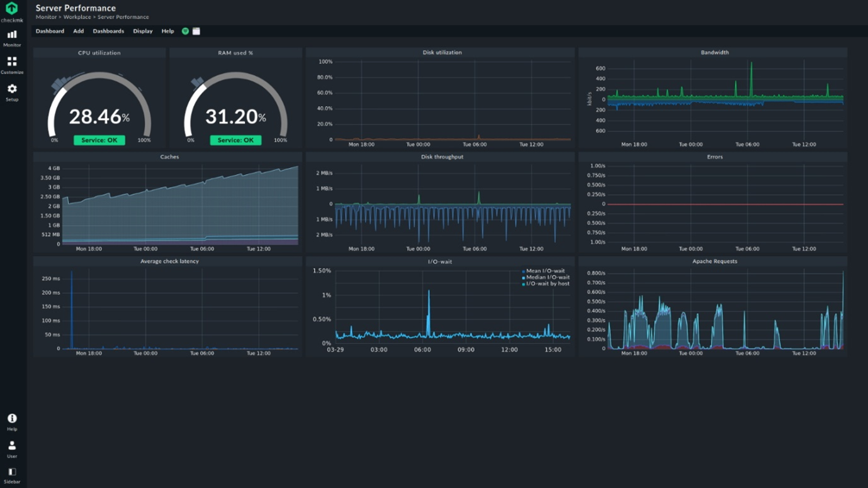868x488 pixels.
Task: Click the Workplace breadcrumb link
Action: [x=76, y=16]
